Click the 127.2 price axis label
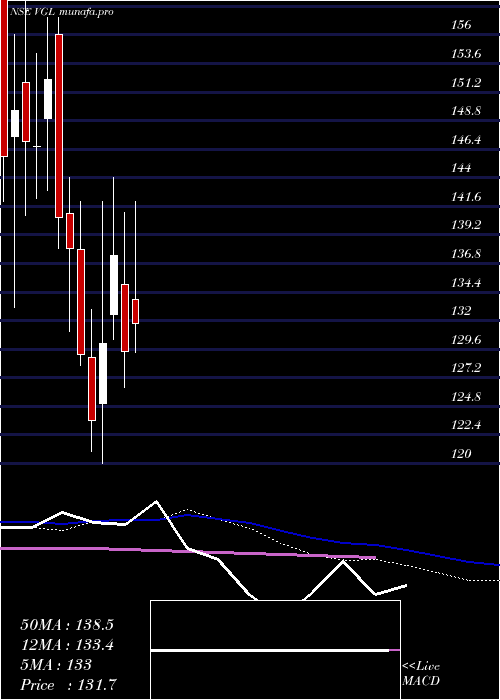Image resolution: width=500 pixels, height=700 pixels. point(466,368)
